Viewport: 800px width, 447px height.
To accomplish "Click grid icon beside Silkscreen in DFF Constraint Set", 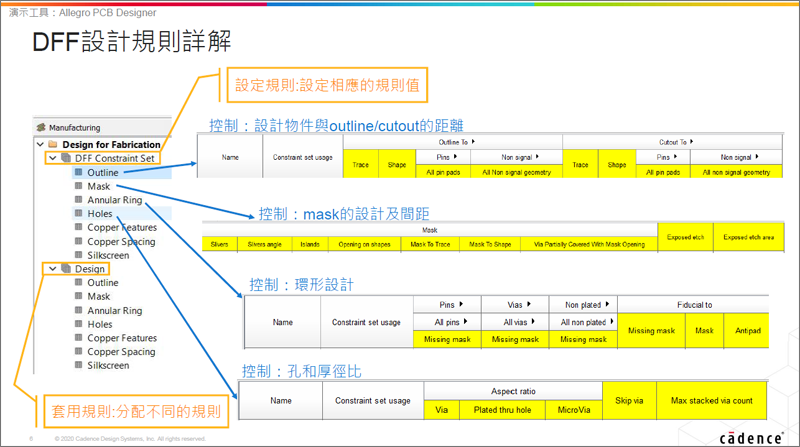I will tap(79, 255).
